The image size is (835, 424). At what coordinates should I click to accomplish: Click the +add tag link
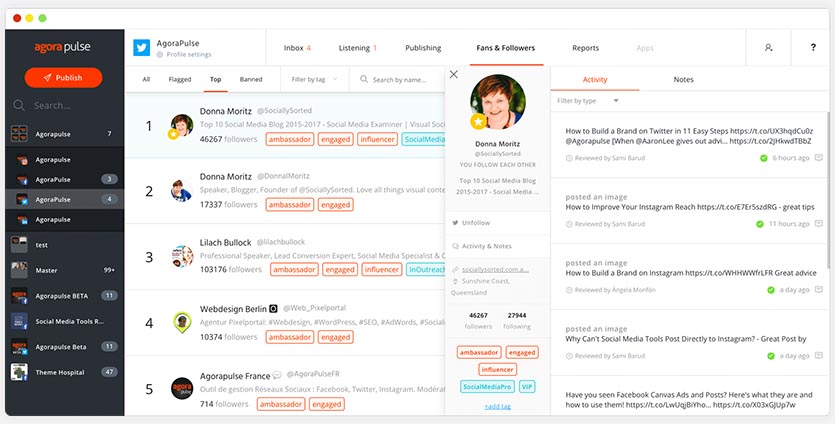[x=497, y=406]
